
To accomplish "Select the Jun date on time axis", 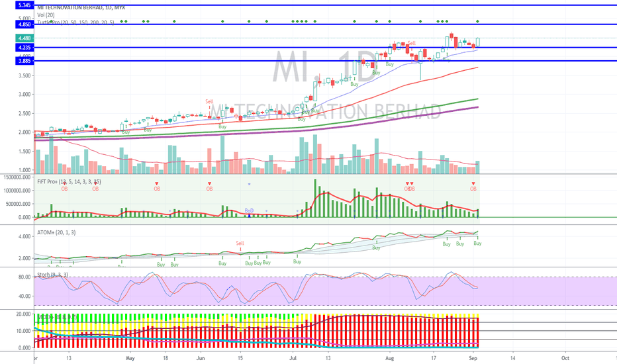I will (x=201, y=358).
